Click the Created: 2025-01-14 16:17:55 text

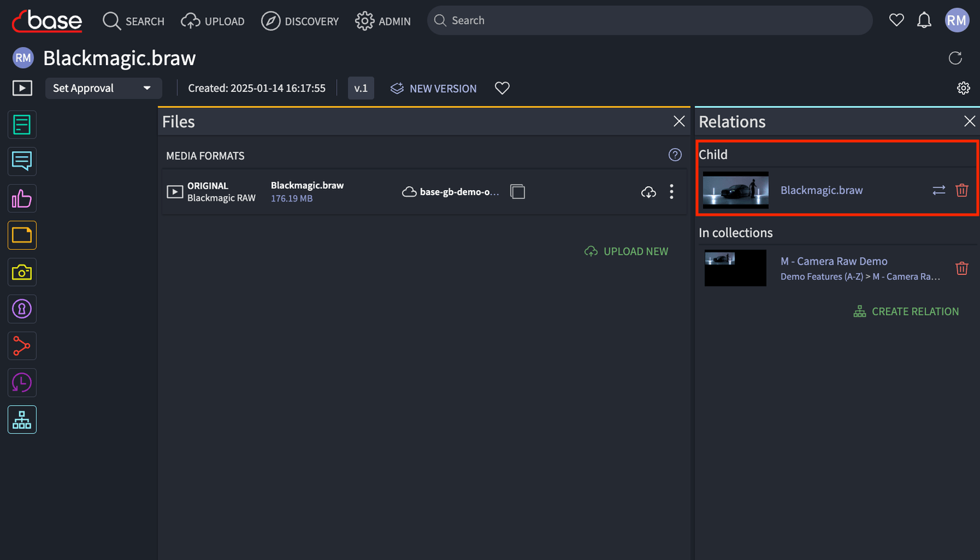point(256,88)
